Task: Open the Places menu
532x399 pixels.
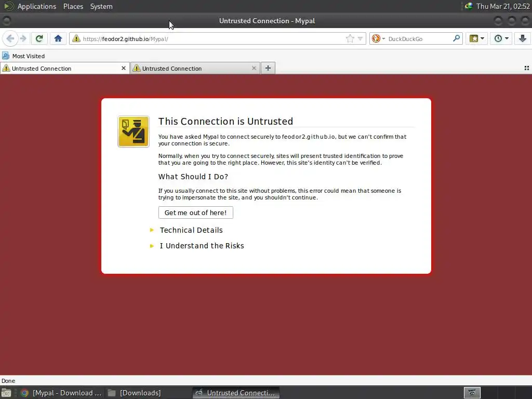Action: tap(73, 6)
